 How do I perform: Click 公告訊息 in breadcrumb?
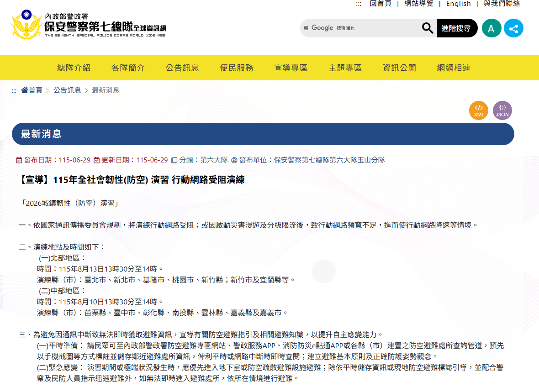pyautogui.click(x=67, y=90)
